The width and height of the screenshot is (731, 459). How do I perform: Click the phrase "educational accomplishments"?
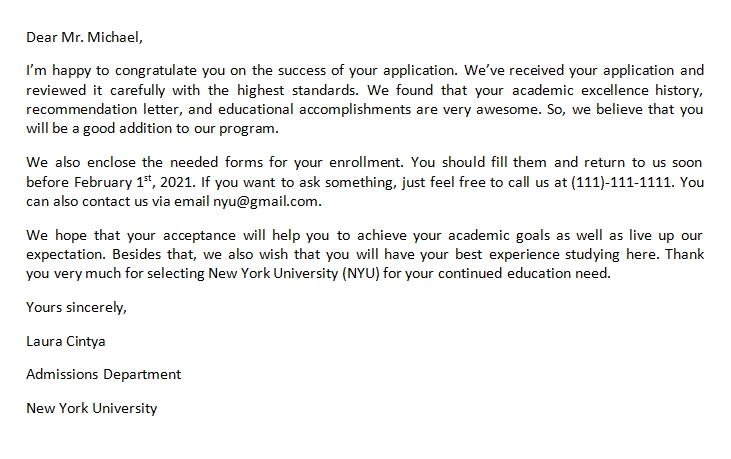click(309, 110)
